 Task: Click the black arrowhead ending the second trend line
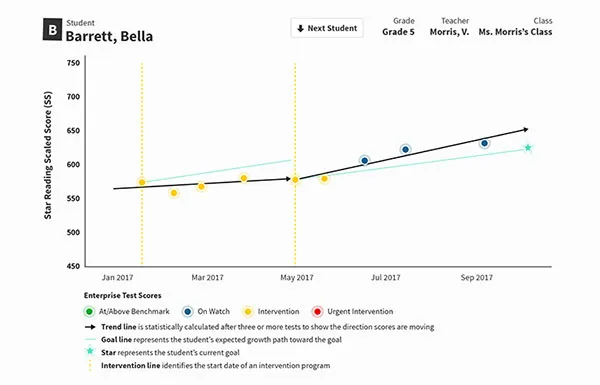point(526,130)
